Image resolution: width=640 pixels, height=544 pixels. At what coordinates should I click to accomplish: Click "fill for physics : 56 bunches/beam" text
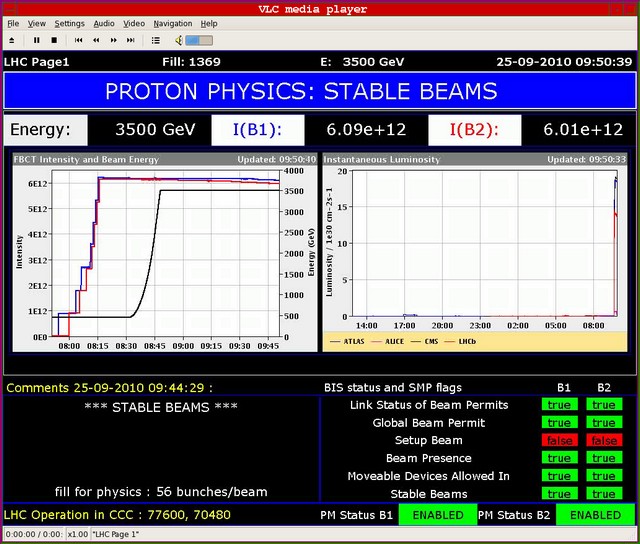point(161,492)
